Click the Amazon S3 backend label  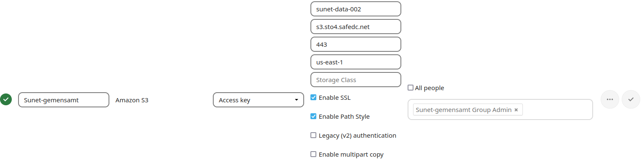click(132, 100)
